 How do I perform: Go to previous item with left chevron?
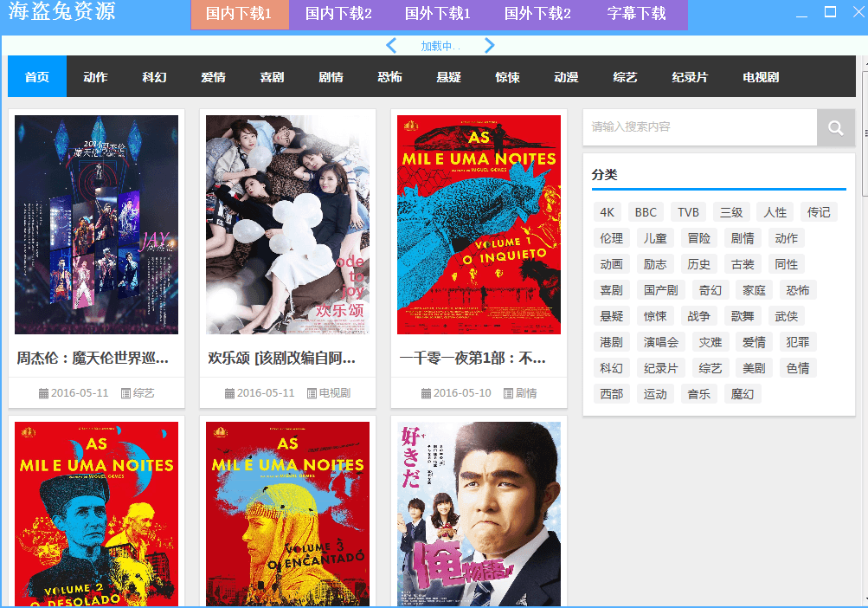[x=391, y=45]
